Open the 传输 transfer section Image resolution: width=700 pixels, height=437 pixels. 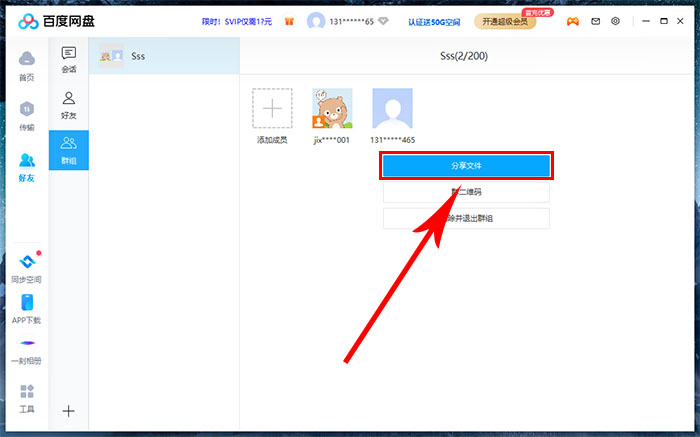pyautogui.click(x=26, y=116)
